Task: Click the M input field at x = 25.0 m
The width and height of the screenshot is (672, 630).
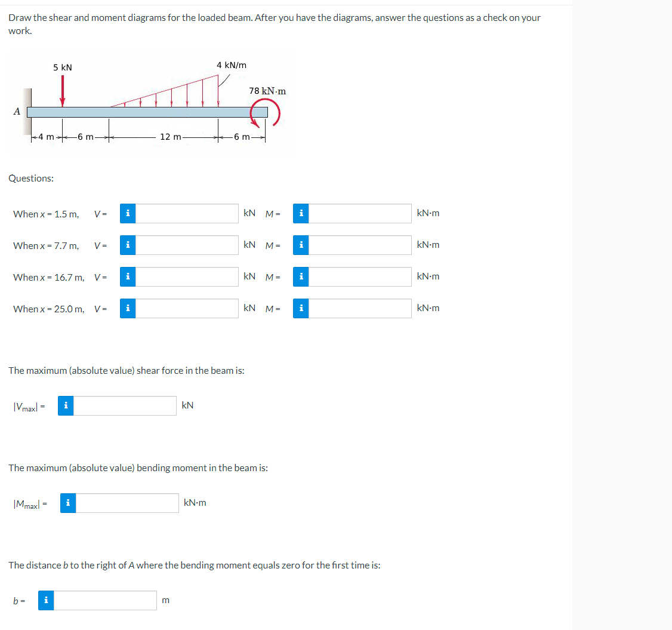Action: tap(358, 308)
